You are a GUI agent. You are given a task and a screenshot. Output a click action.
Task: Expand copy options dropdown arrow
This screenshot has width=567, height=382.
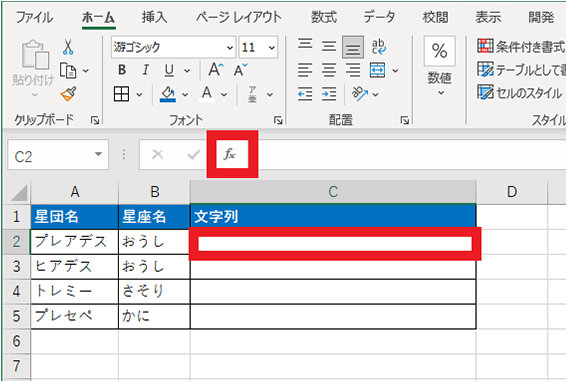(x=86, y=71)
